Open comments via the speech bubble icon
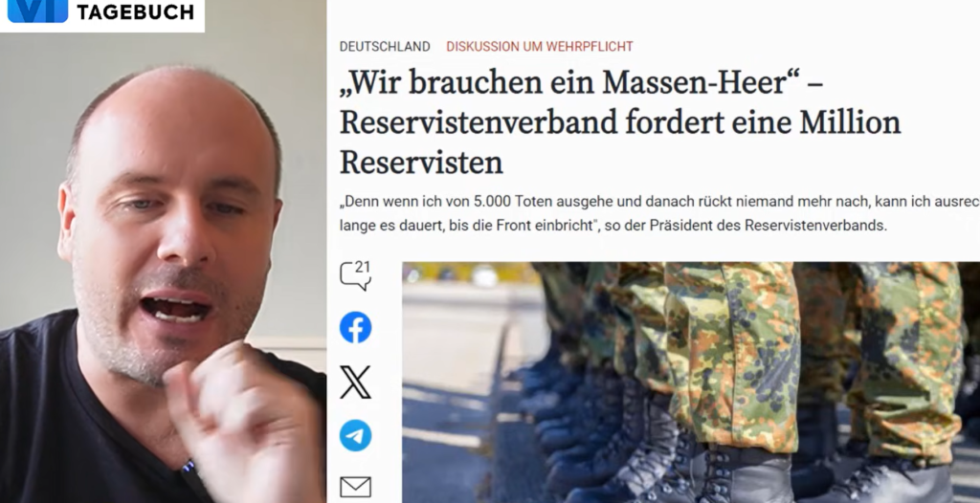 (x=355, y=275)
